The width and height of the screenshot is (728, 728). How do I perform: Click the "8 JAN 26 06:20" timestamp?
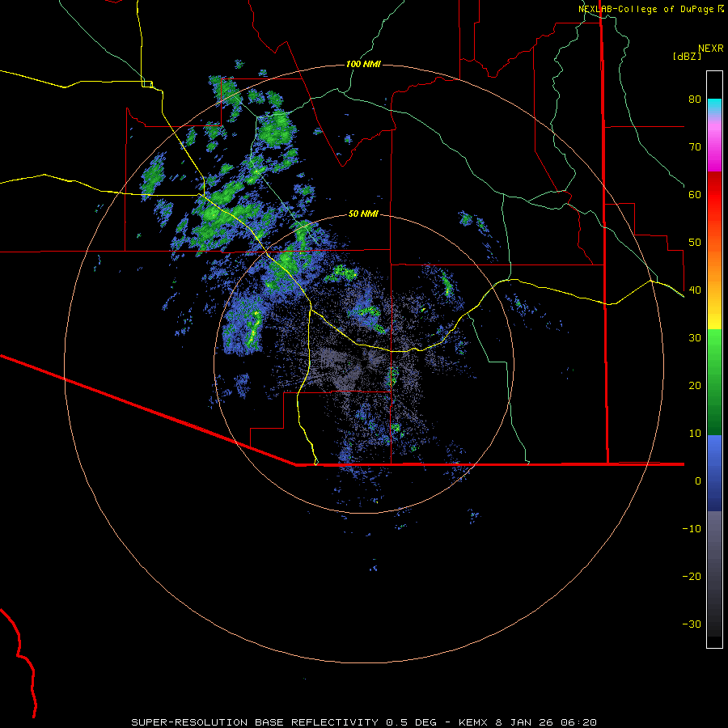coord(546,722)
